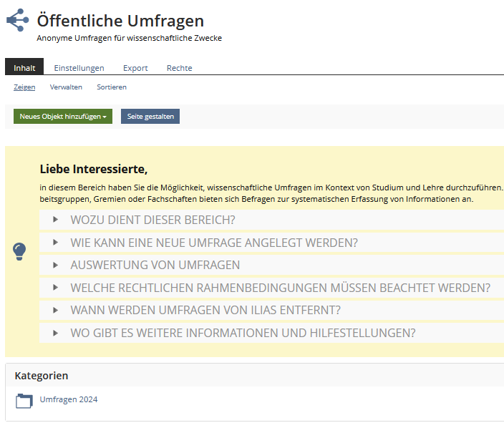Select the Rechte tab
Image resolution: width=504 pixels, height=438 pixels.
click(x=179, y=68)
